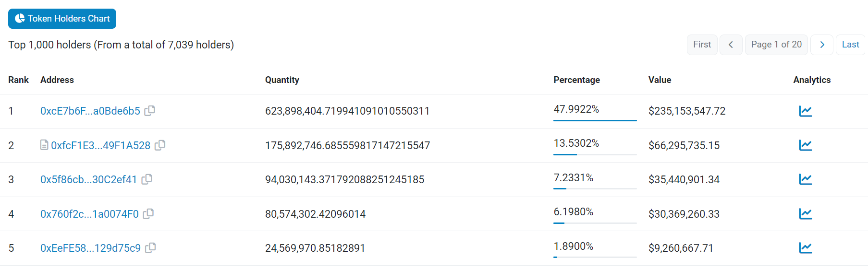This screenshot has height=269, width=868.
Task: Click the Token Holders Chart button
Action: pyautogui.click(x=62, y=19)
